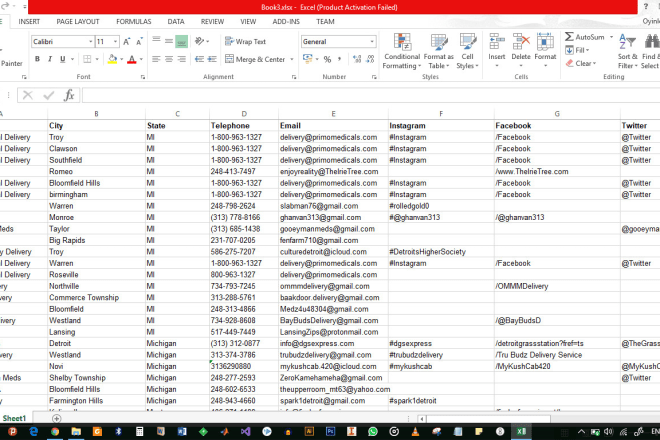
Task: Apply yellow fill color
Action: [112, 59]
